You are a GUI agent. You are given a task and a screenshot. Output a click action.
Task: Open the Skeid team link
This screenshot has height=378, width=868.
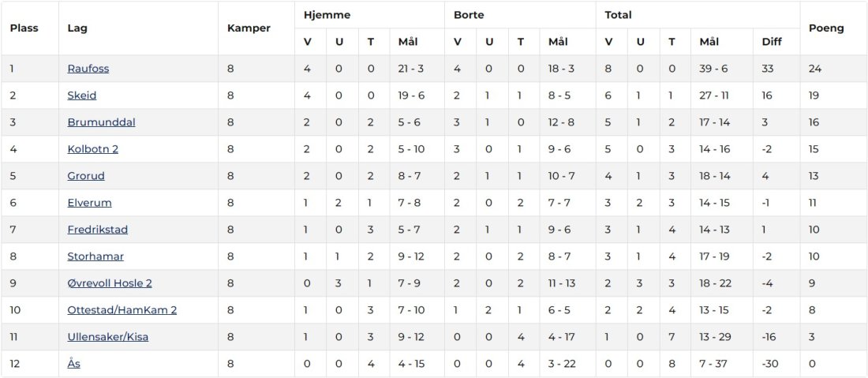[82, 95]
